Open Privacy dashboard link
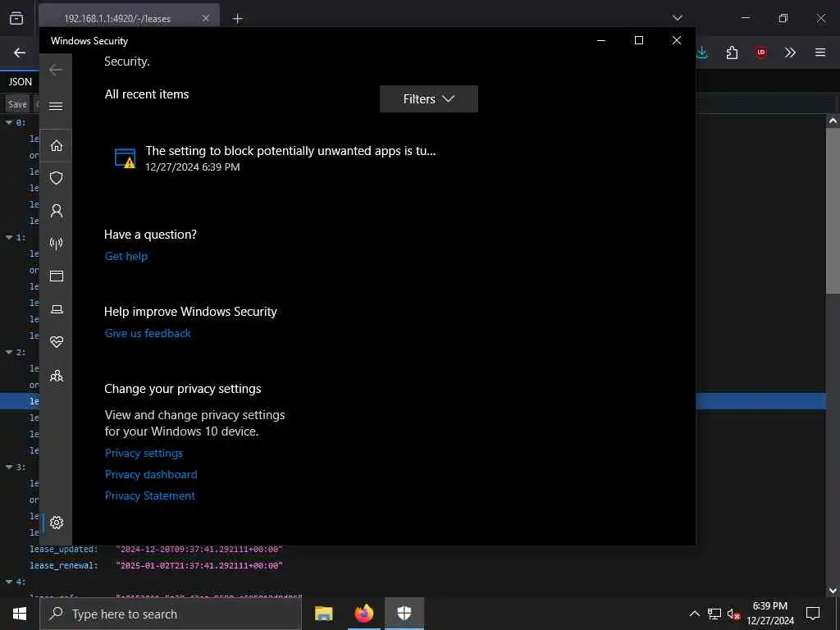This screenshot has width=840, height=630. [x=151, y=475]
